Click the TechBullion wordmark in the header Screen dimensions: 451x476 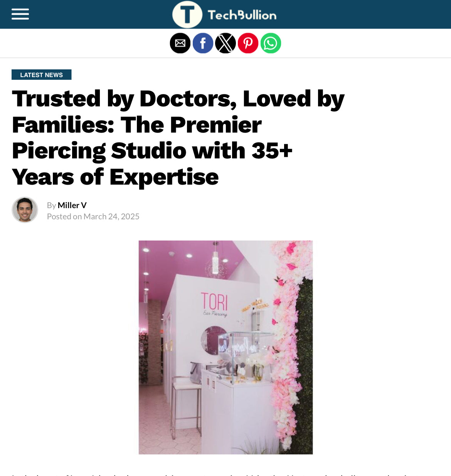click(x=242, y=15)
